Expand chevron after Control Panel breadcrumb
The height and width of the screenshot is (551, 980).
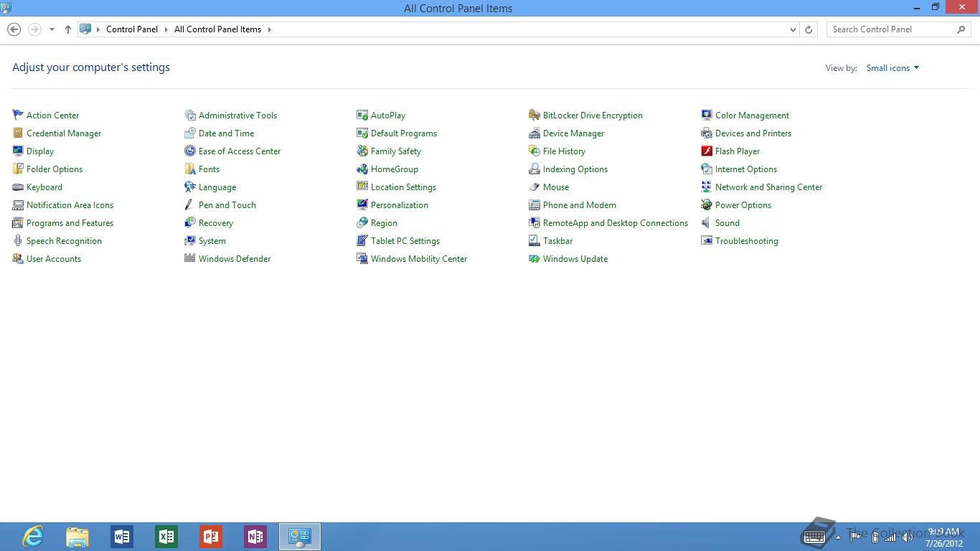tap(166, 29)
